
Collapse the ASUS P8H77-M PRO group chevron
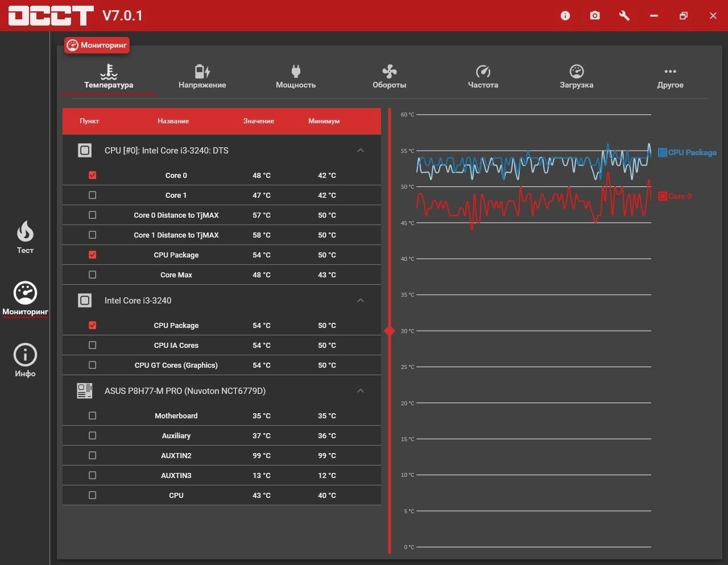(361, 391)
